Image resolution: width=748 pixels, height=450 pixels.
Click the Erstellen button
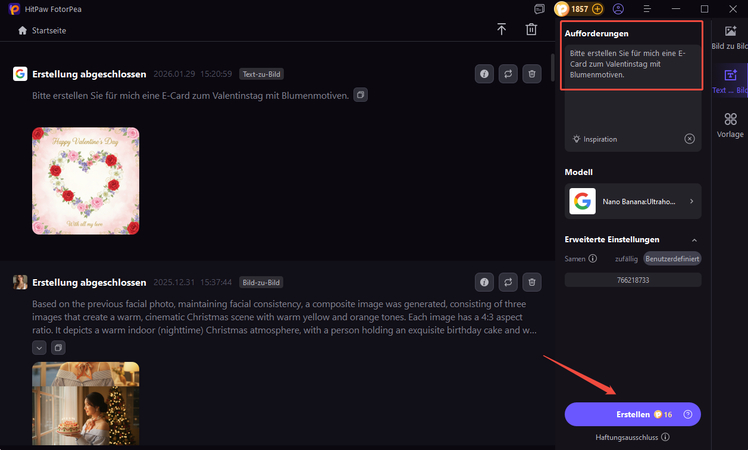click(632, 414)
